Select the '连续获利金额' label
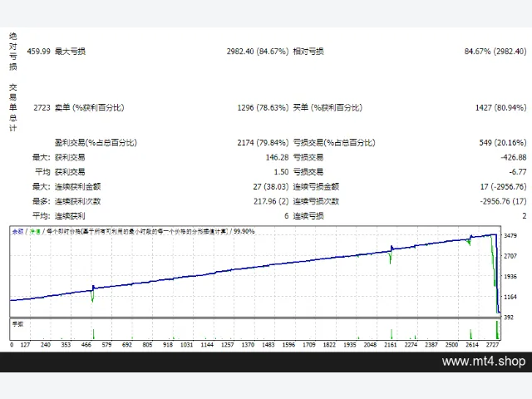The image size is (532, 399). 77,186
